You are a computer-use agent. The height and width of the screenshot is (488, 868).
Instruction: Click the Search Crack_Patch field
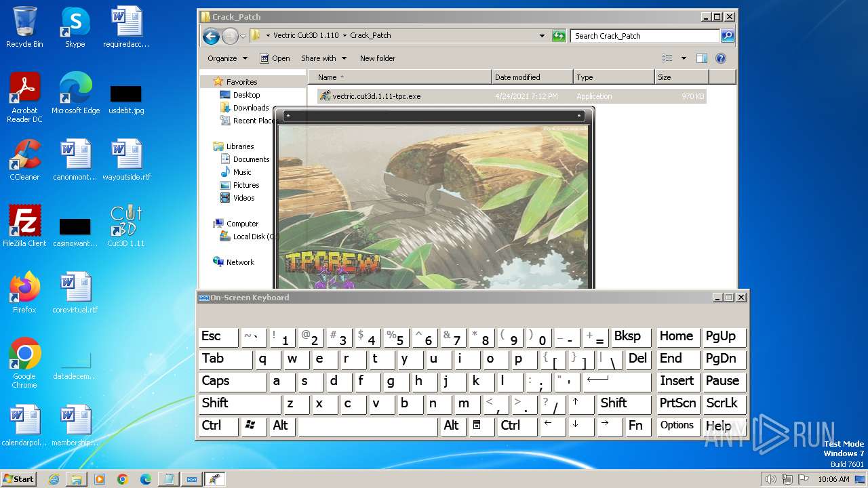click(646, 36)
